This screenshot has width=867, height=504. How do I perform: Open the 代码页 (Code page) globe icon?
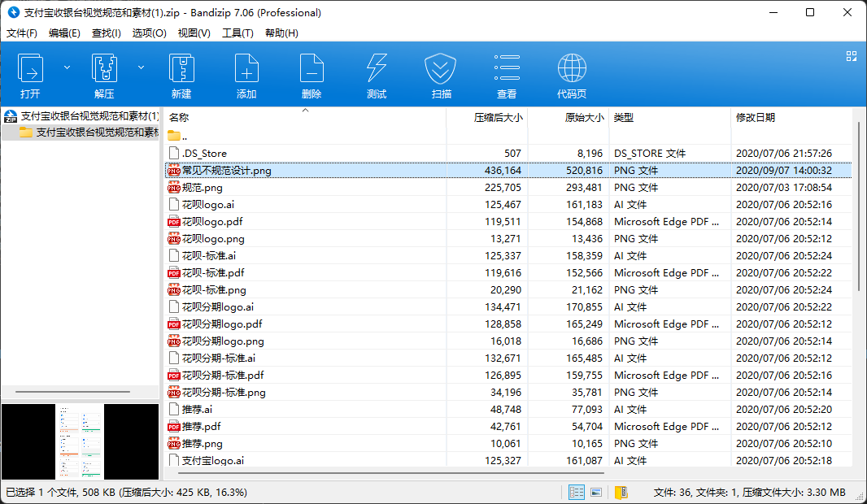tap(572, 68)
